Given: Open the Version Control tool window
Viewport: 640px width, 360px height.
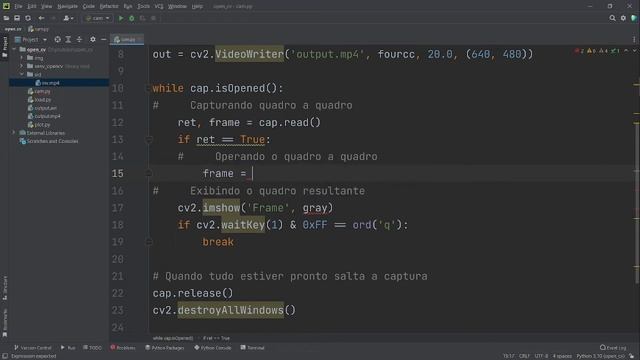Looking at the screenshot, I should (33, 348).
